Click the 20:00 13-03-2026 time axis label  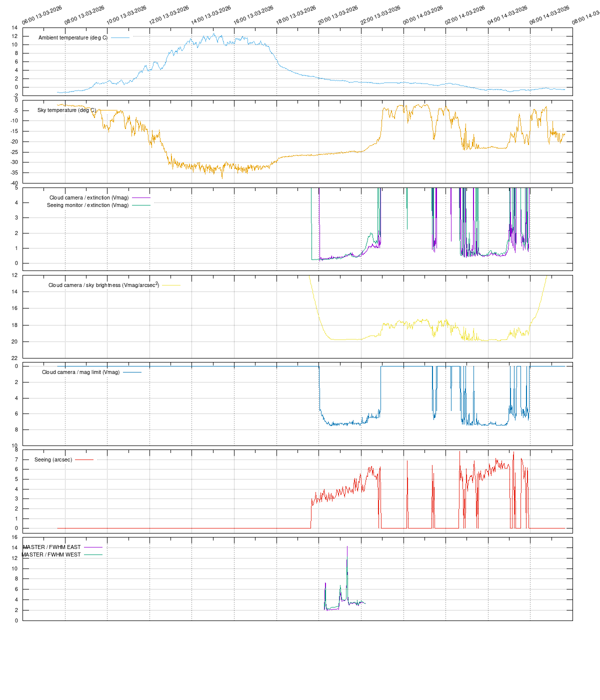(x=338, y=16)
